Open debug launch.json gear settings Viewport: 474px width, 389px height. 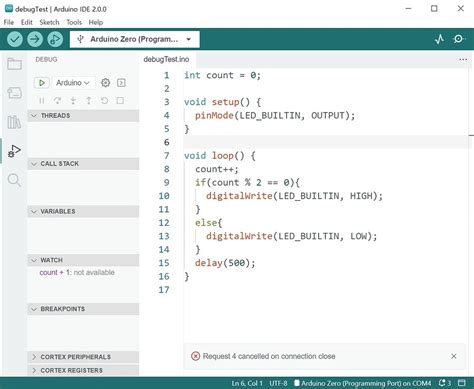(x=105, y=83)
